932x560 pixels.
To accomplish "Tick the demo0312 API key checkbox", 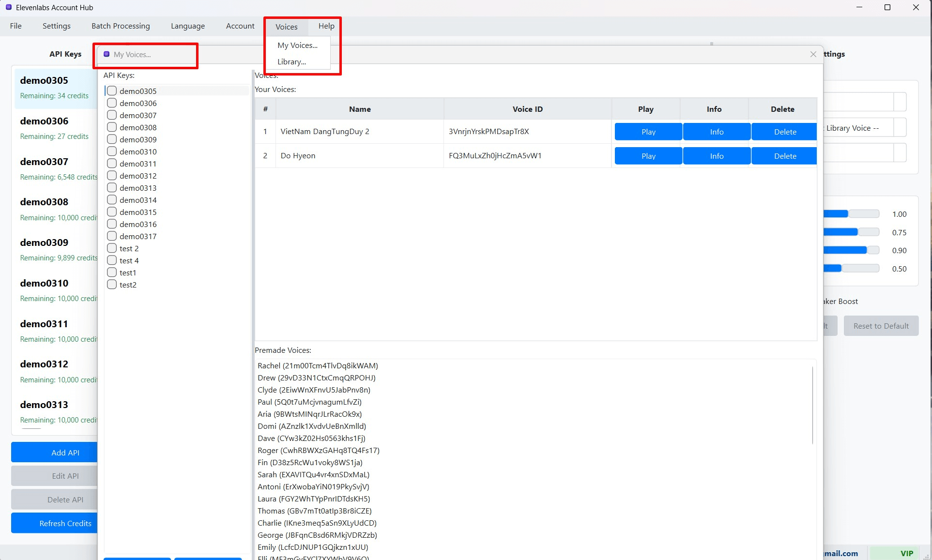I will [112, 176].
